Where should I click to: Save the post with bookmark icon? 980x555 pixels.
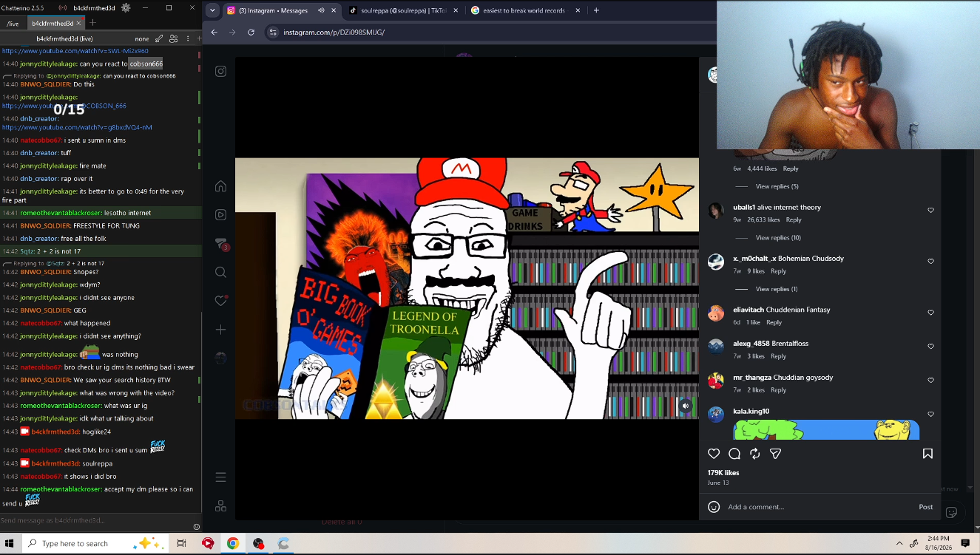[927, 454]
